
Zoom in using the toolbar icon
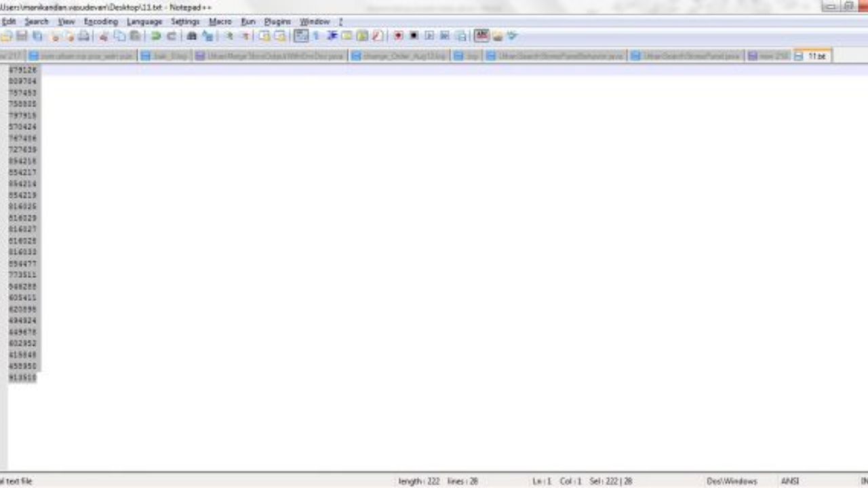pyautogui.click(x=229, y=36)
